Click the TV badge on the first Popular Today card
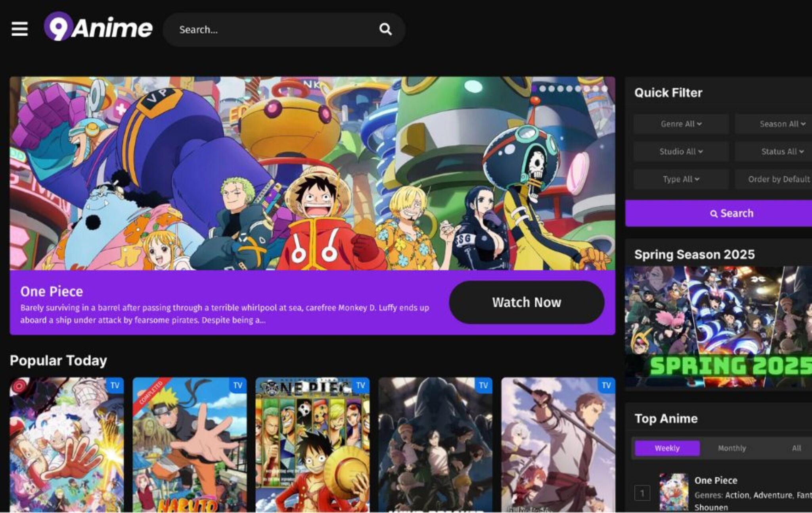Viewport: 812px width, 513px height. [115, 385]
